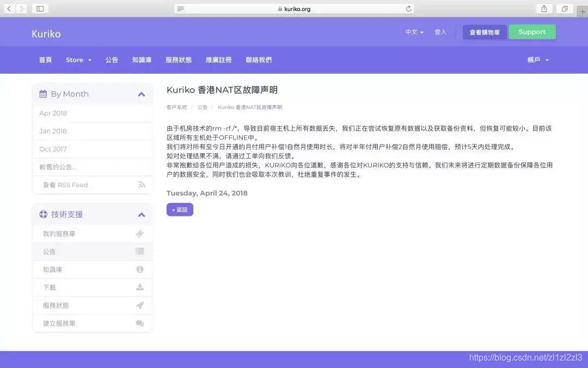Reload the page with the refresh icon
The image size is (588, 368).
pos(408,9)
